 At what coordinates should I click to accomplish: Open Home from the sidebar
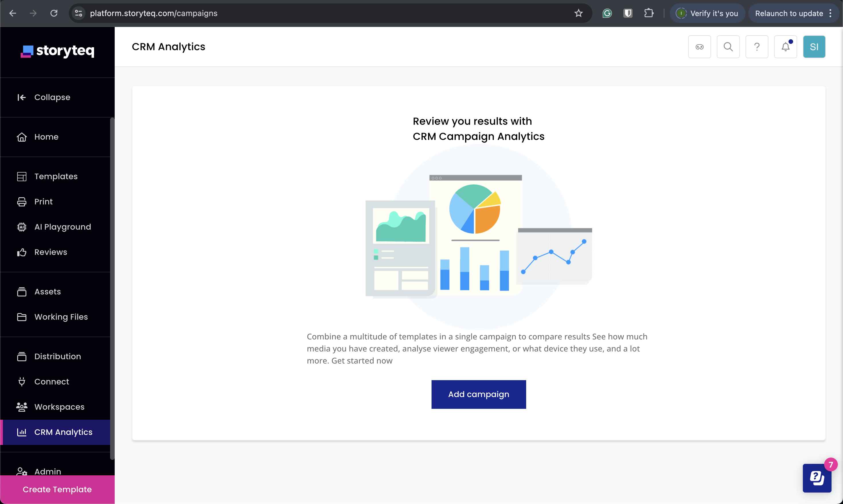coord(55,137)
